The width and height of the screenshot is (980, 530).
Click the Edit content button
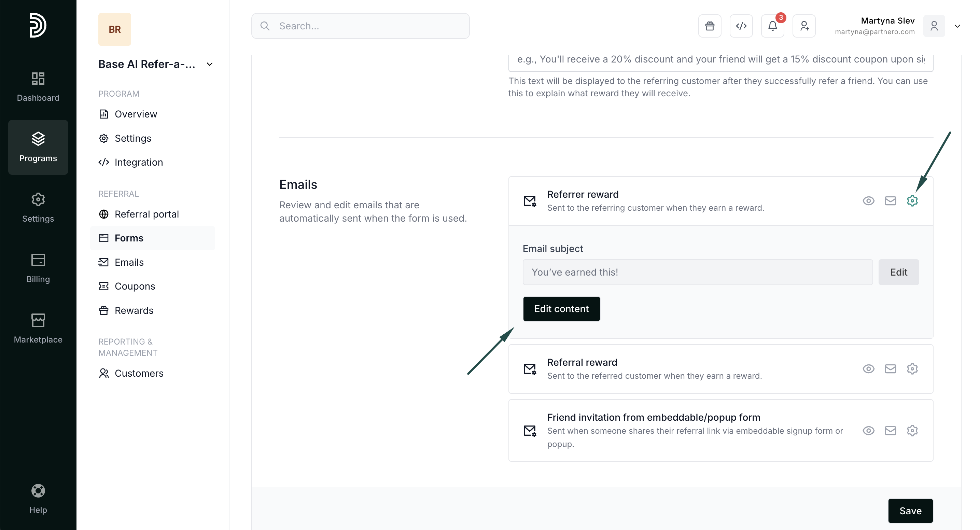tap(561, 309)
